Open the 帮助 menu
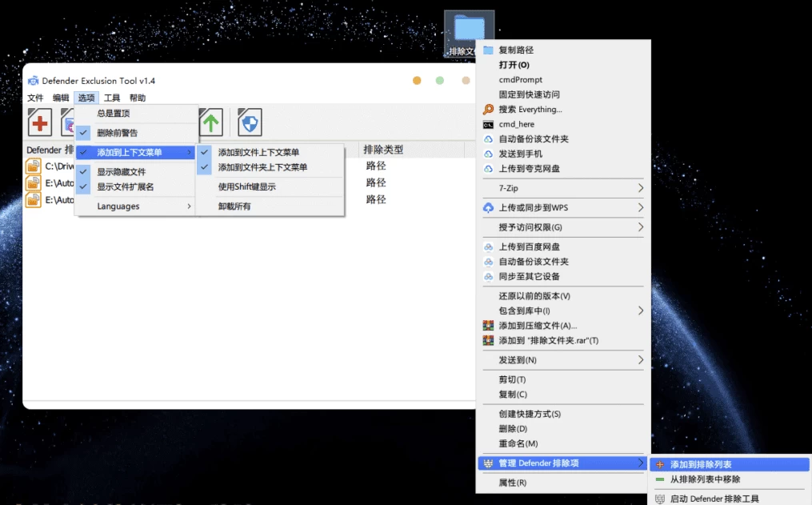812x505 pixels. point(138,98)
